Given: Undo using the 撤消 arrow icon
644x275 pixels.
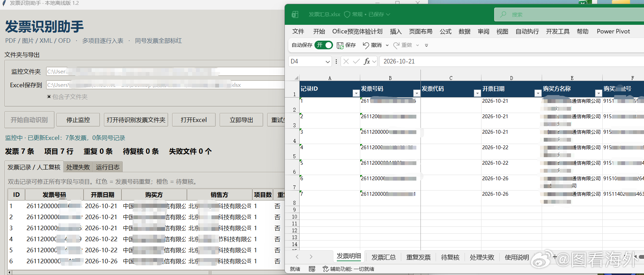Looking at the screenshot, I should point(366,45).
